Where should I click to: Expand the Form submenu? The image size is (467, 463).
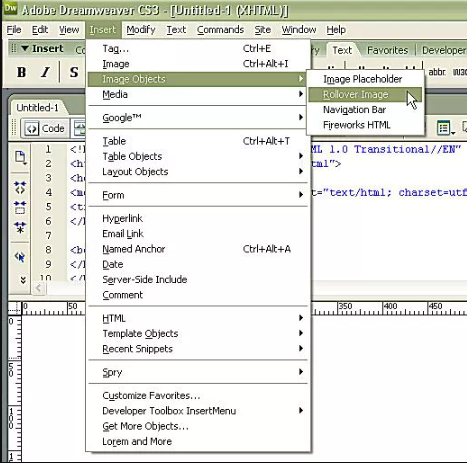[x=197, y=195]
